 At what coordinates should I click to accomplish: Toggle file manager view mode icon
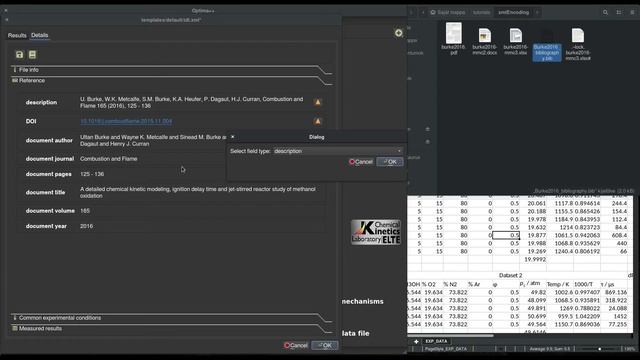tap(619, 12)
